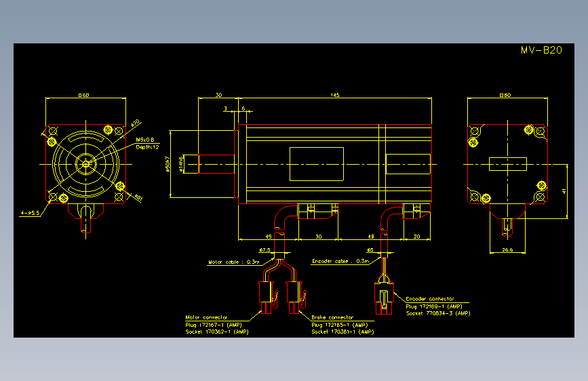Click the ø14h6 shaft diameter dimension
The height and width of the screenshot is (381, 588).
click(181, 164)
